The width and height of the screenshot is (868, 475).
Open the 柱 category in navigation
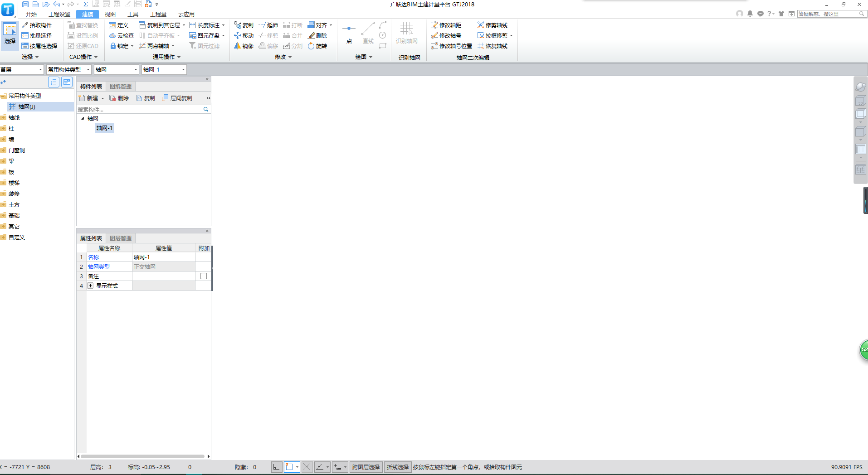pyautogui.click(x=11, y=128)
